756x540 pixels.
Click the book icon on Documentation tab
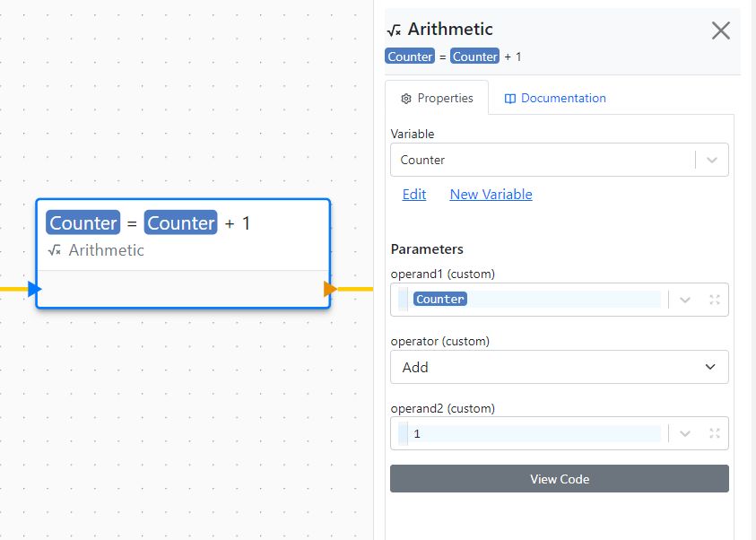[510, 99]
